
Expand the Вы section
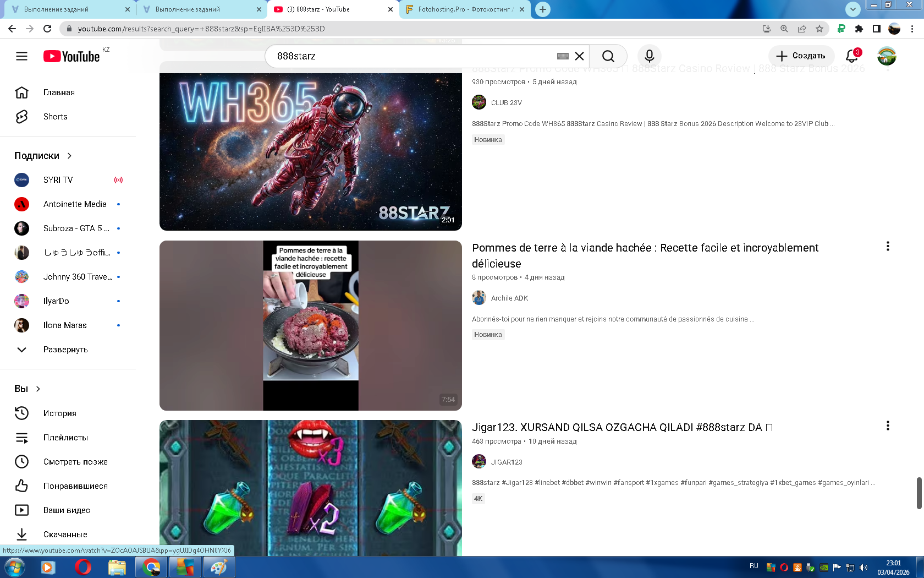pos(28,389)
